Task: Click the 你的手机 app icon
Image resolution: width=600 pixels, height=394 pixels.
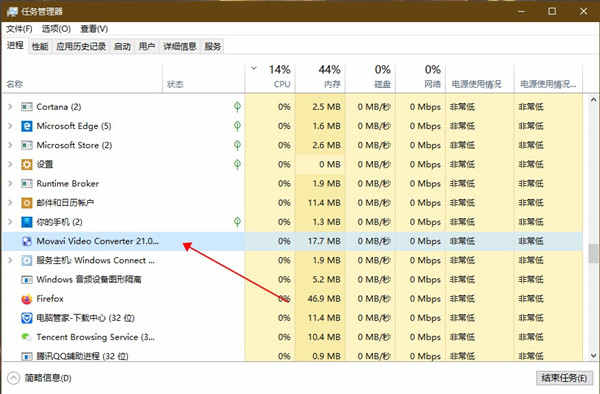Action: (x=26, y=222)
